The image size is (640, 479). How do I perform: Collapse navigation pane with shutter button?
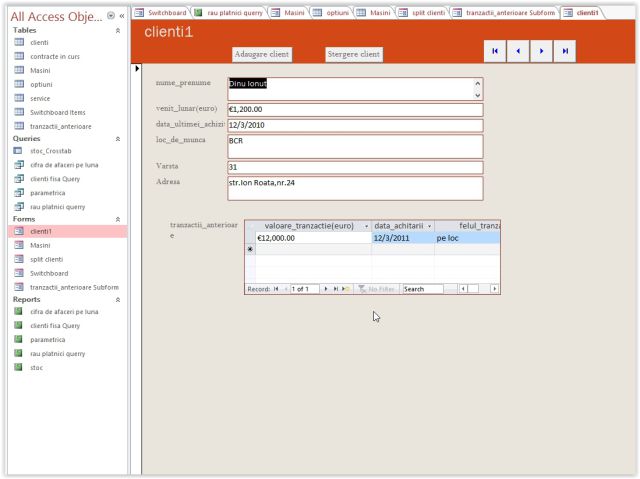(x=122, y=16)
